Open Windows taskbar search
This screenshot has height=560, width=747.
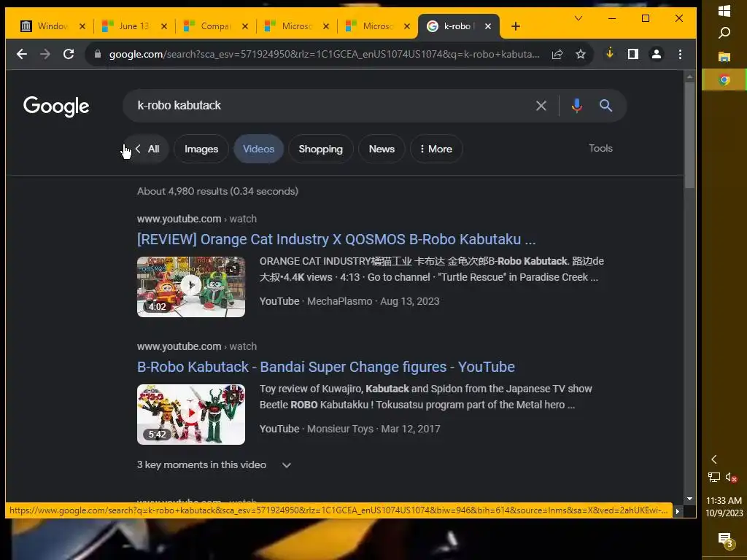[x=724, y=33]
